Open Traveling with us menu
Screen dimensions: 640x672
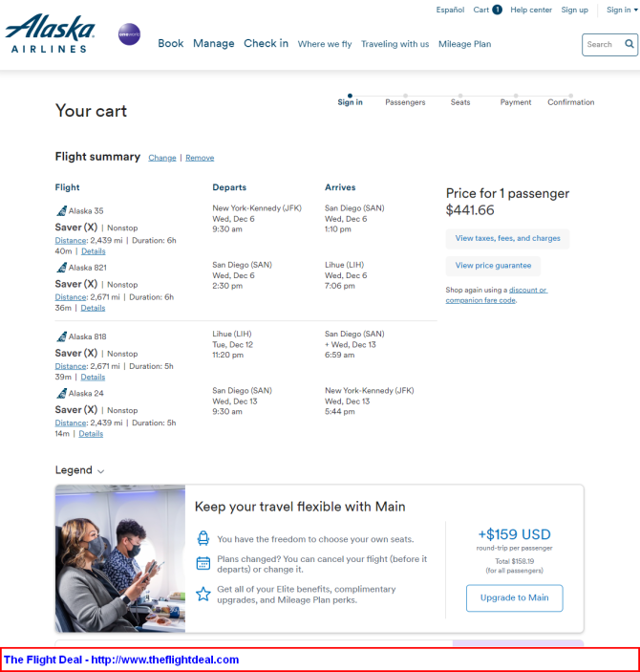[x=395, y=44]
